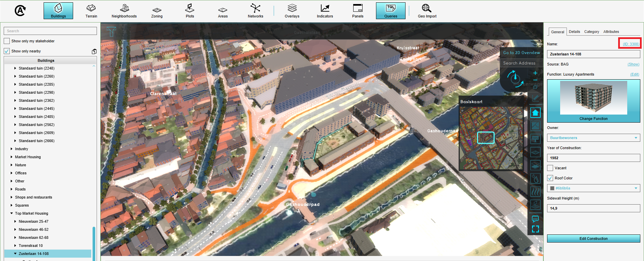The image size is (644, 261).
Task: Collapse the Top Market Housing category
Action: click(x=11, y=213)
